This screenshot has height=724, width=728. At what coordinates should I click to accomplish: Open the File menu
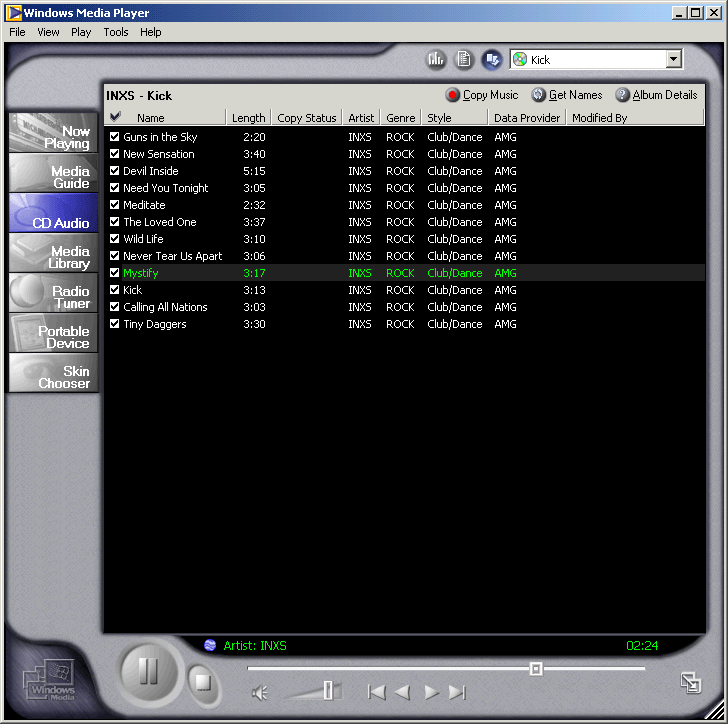tap(17, 32)
